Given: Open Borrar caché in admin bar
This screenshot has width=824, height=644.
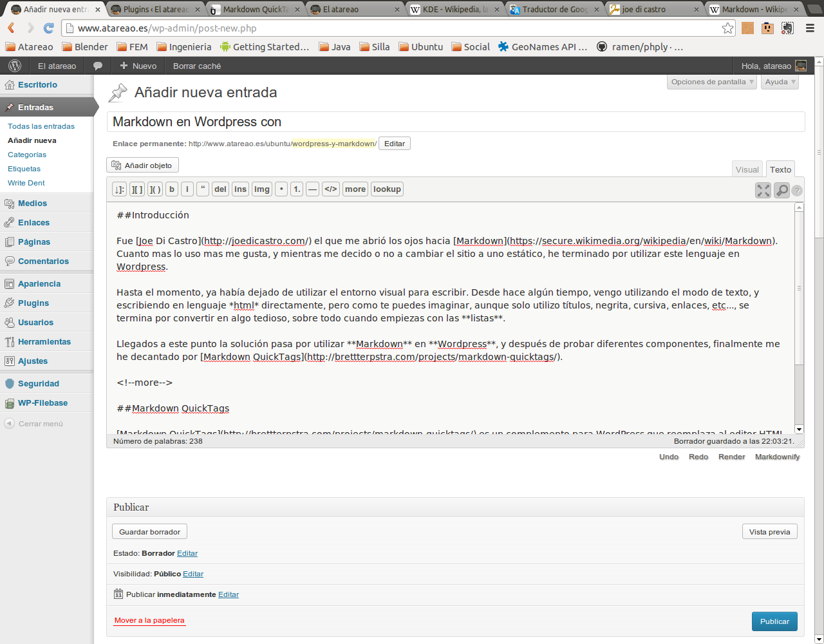Looking at the screenshot, I should (x=197, y=66).
